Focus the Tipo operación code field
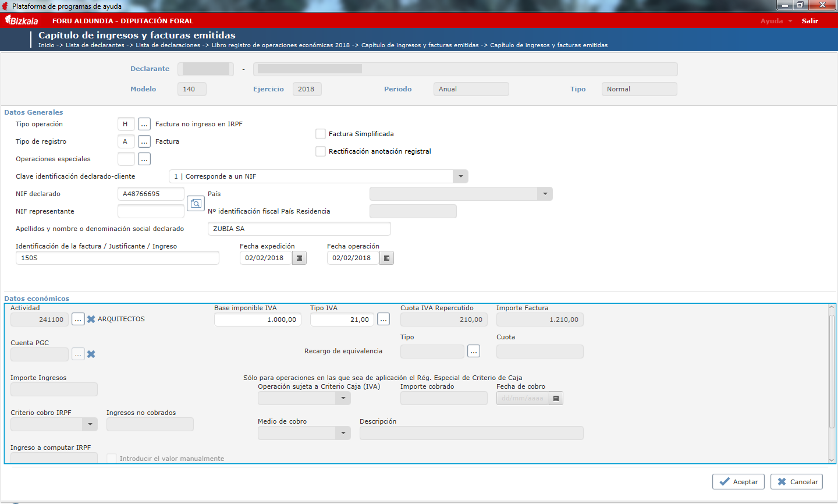Image resolution: width=838 pixels, height=504 pixels. pos(126,124)
